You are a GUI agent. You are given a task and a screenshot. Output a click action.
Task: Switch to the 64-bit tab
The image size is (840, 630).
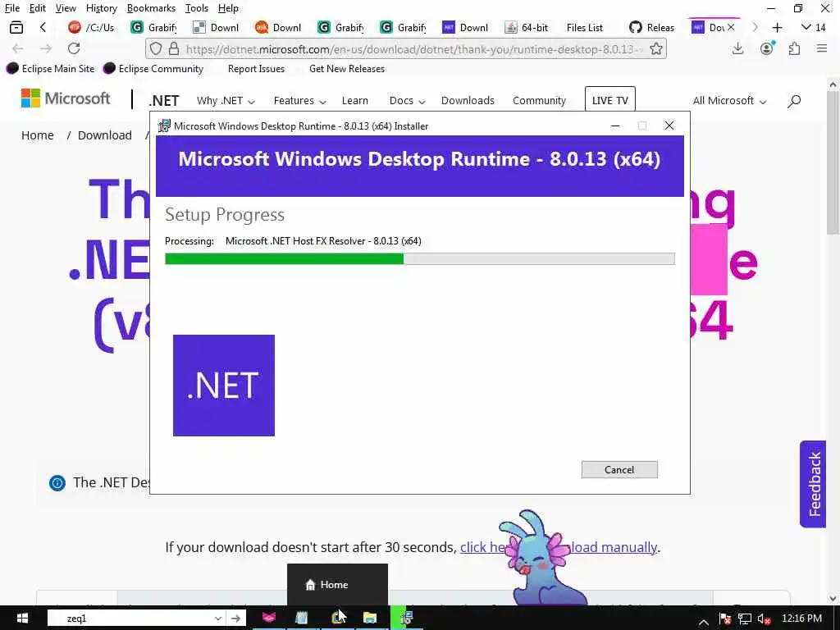527,27
